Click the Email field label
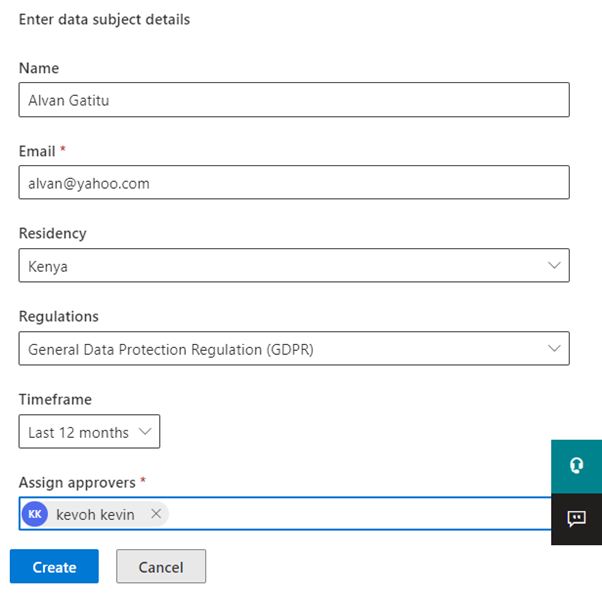The height and width of the screenshot is (598, 602). coord(37,151)
